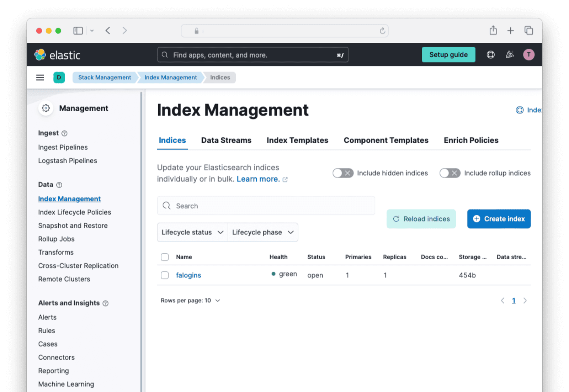Viewport: 569px width, 392px height.
Task: Open the falogins index link
Action: 188,275
